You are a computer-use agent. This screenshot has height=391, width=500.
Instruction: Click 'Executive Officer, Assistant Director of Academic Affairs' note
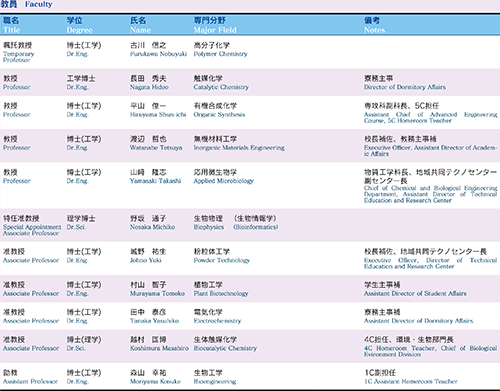coord(430,150)
